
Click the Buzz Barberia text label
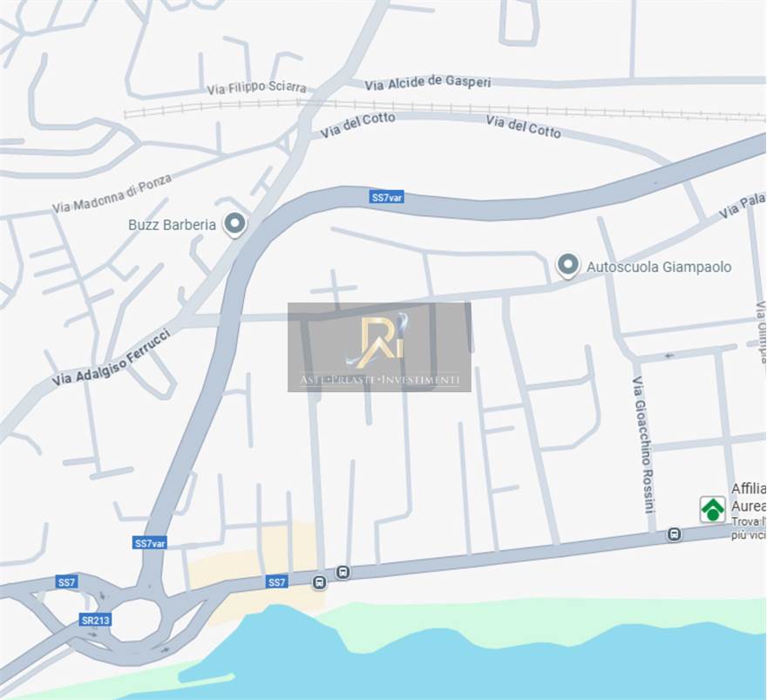172,225
